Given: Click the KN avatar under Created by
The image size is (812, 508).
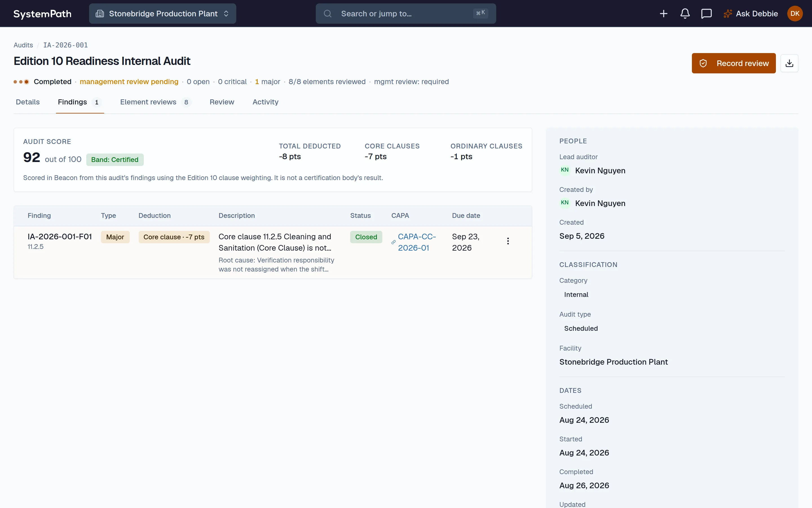Looking at the screenshot, I should click(x=565, y=203).
